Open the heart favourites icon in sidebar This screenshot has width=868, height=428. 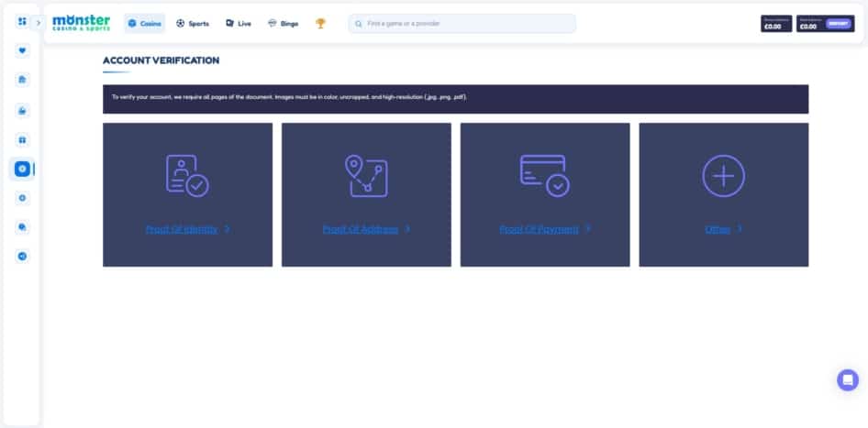pos(22,51)
